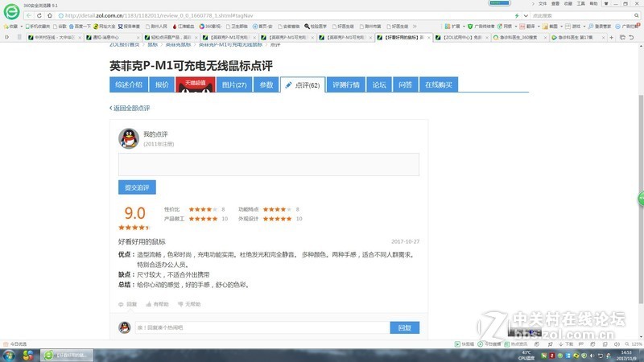644x362 pixels.
Task: Click the blue 回复 submit button
Action: [x=405, y=327]
